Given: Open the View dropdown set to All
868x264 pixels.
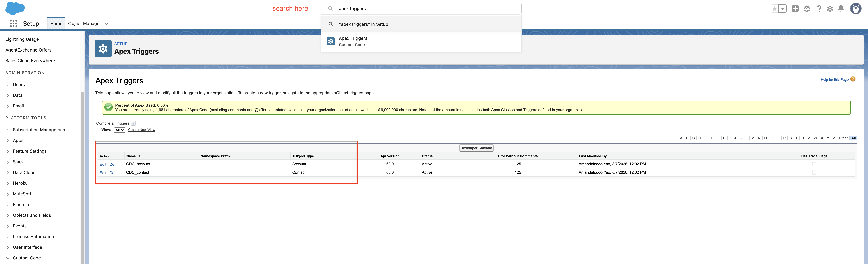Looking at the screenshot, I should pos(120,130).
